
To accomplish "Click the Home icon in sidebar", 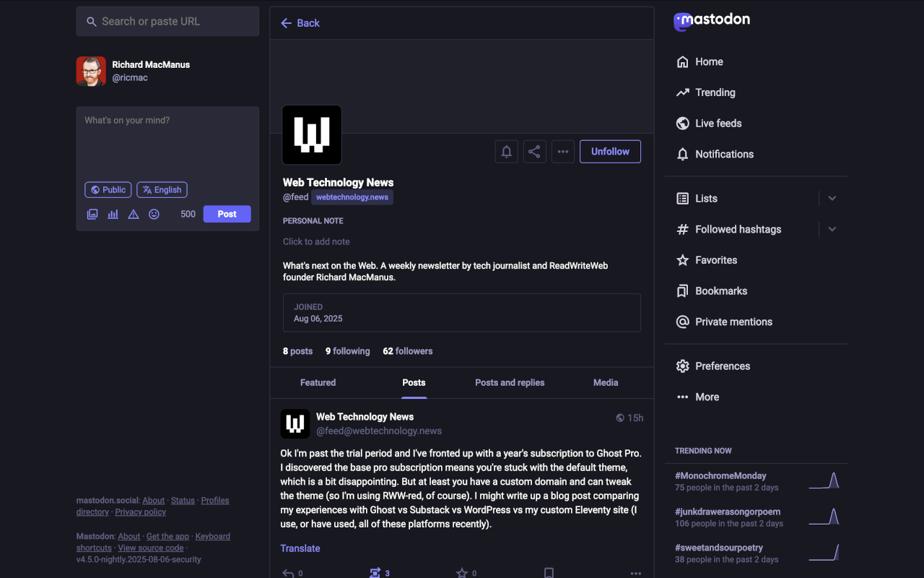I will [x=683, y=62].
